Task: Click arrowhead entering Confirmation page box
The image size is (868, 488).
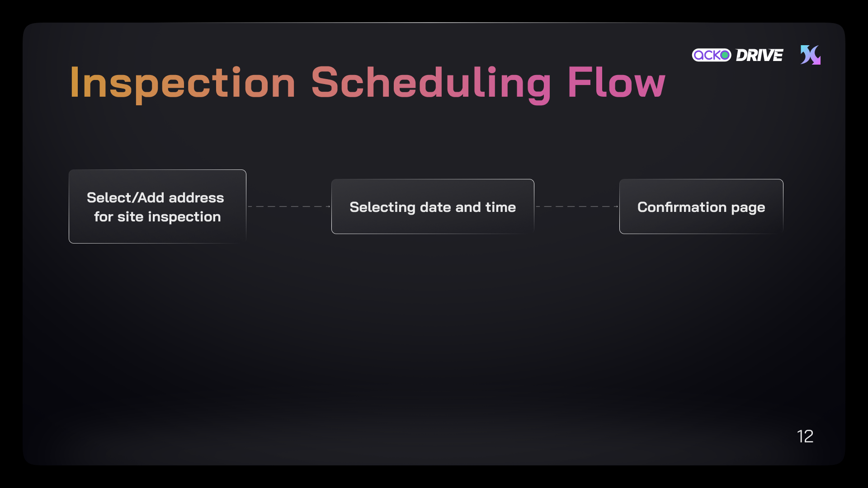Action: (617, 206)
